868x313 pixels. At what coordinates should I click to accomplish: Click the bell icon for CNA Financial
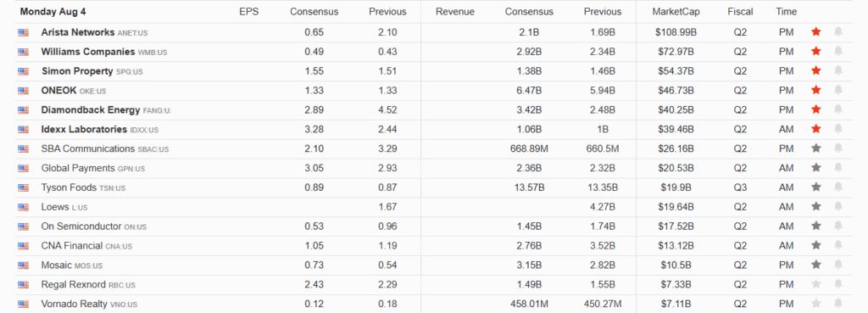838,245
